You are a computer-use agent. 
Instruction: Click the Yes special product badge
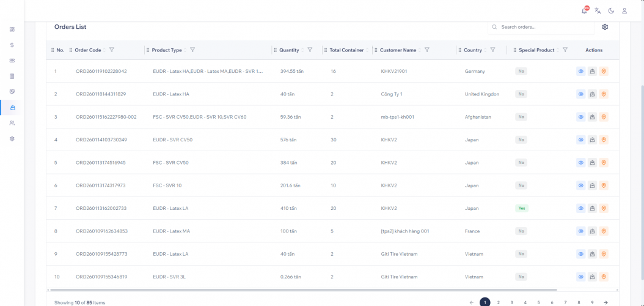522,209
